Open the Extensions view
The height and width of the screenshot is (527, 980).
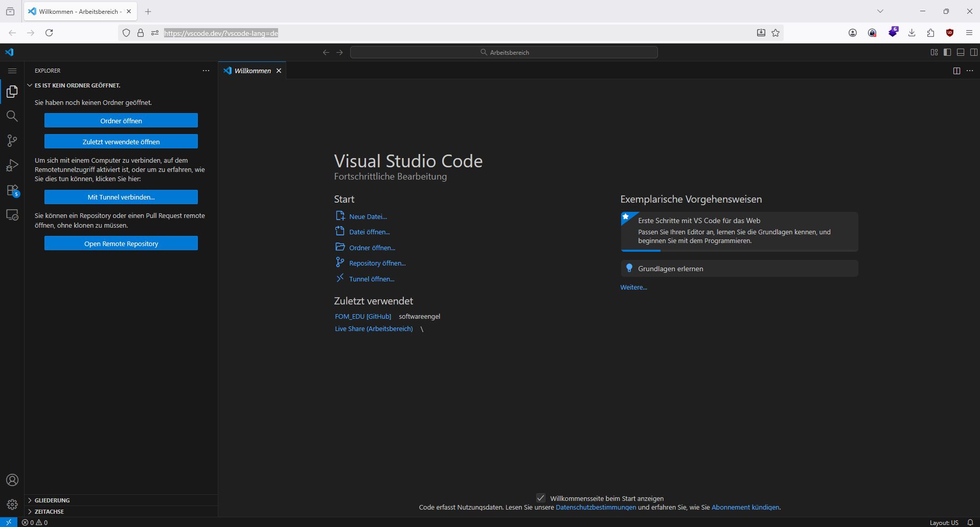(12, 190)
